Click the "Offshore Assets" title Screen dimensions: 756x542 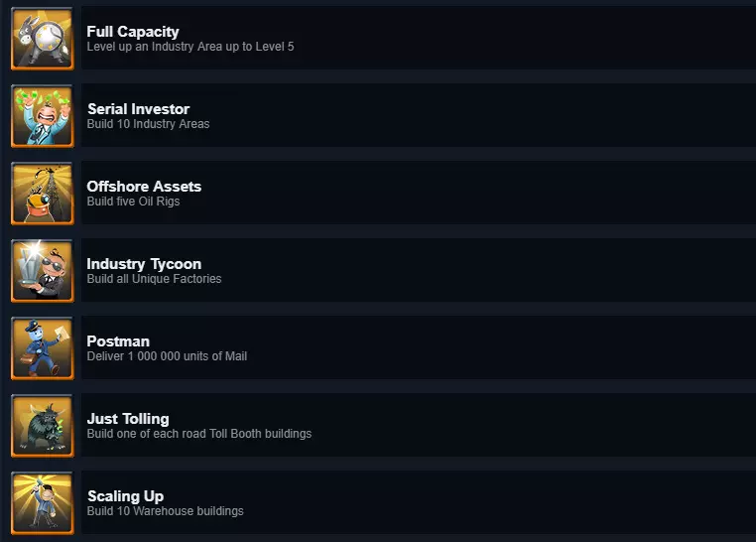(x=144, y=187)
